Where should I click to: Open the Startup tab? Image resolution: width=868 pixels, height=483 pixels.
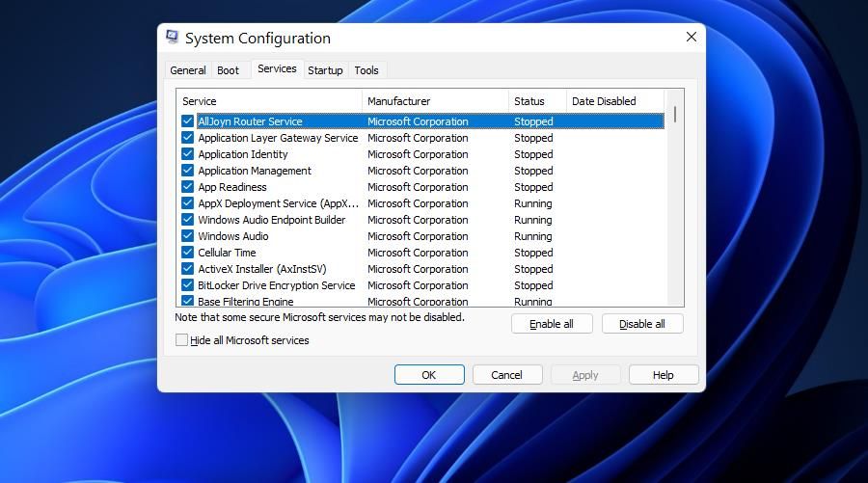pos(325,70)
